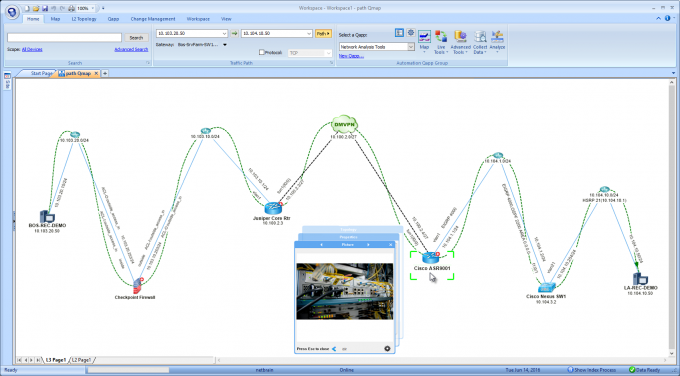
Task: Open the L2 Topology ribbon tab
Action: [x=84, y=19]
